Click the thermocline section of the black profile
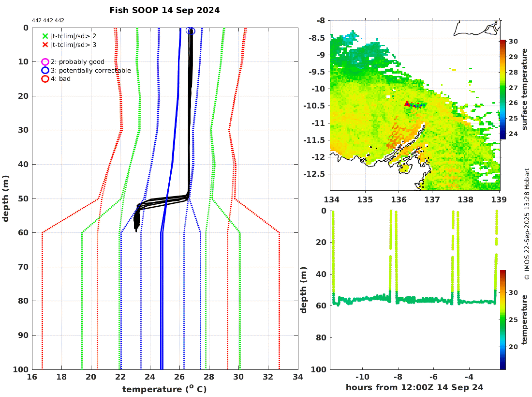The height and width of the screenshot is (397, 532). [x=163, y=201]
